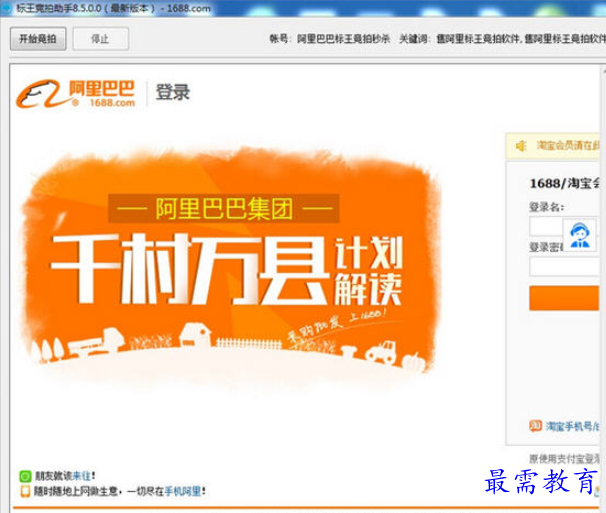Click the 开始竞拍 button
606x513 pixels.
click(38, 39)
